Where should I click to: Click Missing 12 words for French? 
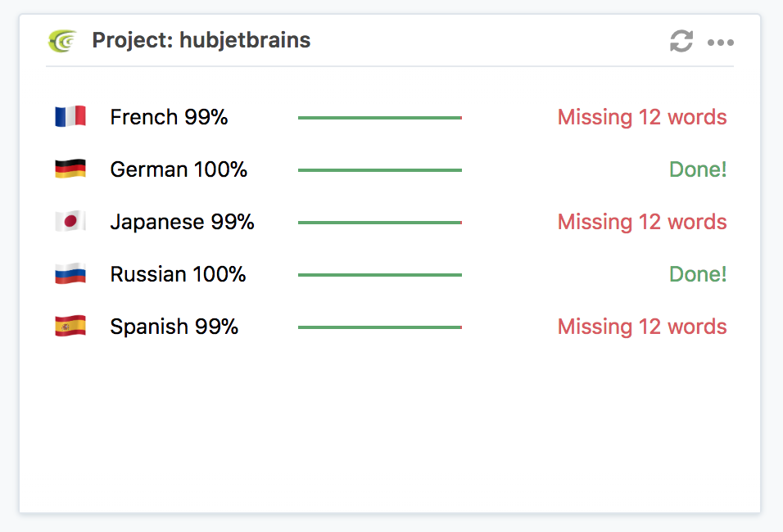coord(642,117)
